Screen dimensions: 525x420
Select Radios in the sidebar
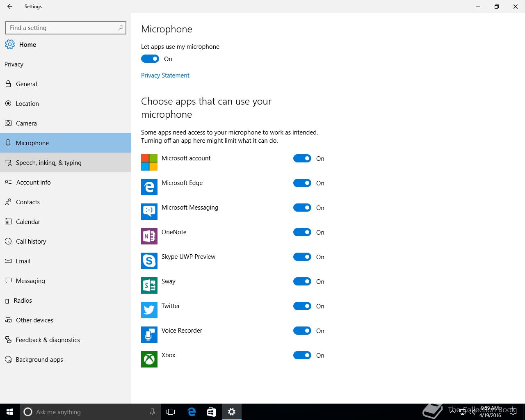(x=66, y=300)
